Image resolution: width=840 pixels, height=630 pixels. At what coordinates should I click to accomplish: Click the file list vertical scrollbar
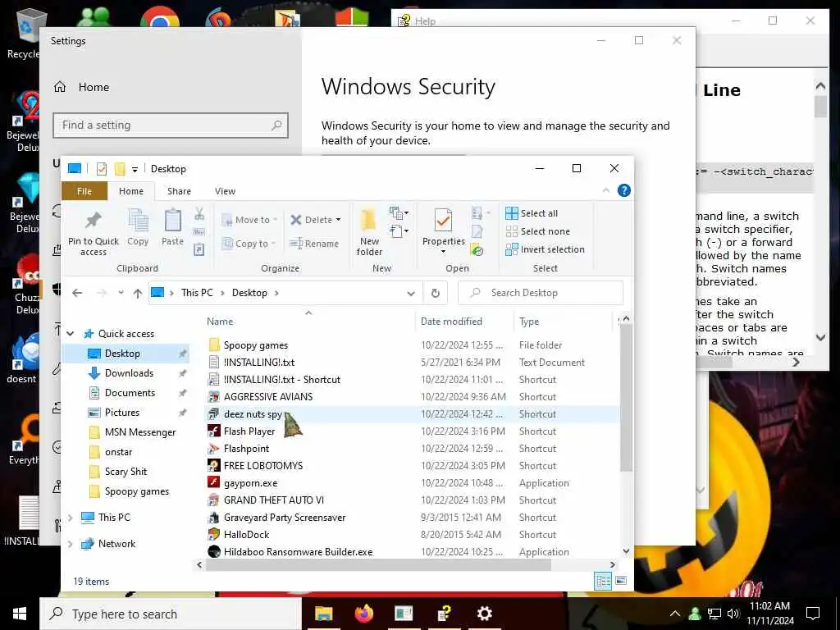625,397
